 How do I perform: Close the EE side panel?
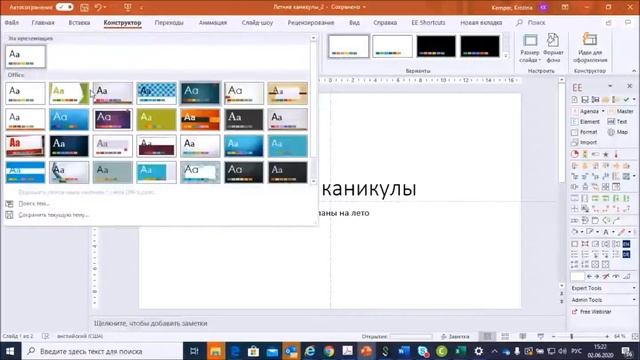tap(629, 86)
